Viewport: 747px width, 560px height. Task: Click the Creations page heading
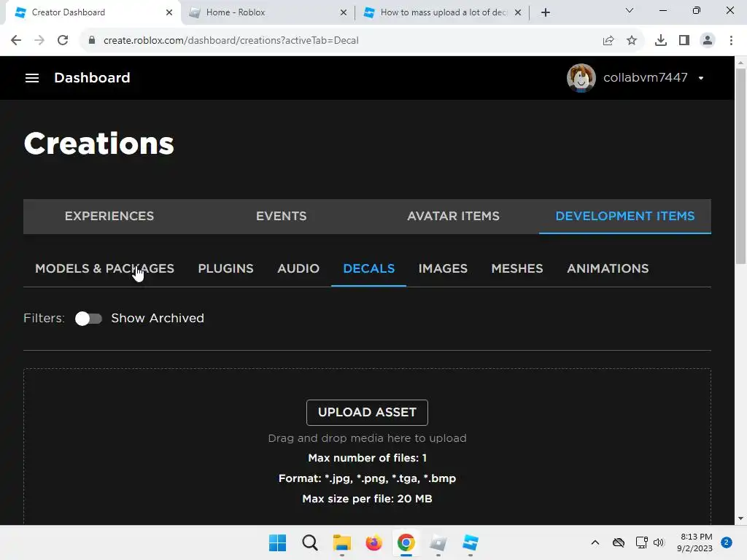point(99,144)
